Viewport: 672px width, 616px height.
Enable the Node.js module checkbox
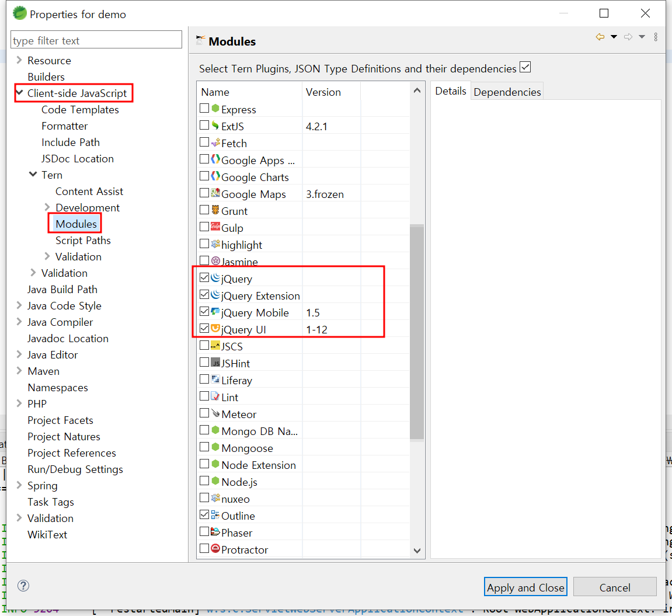[204, 481]
